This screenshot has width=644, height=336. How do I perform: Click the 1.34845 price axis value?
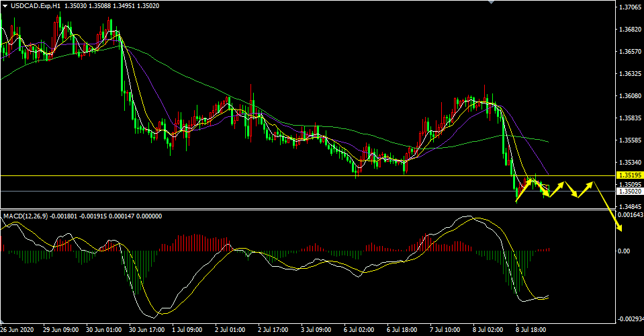(x=631, y=206)
